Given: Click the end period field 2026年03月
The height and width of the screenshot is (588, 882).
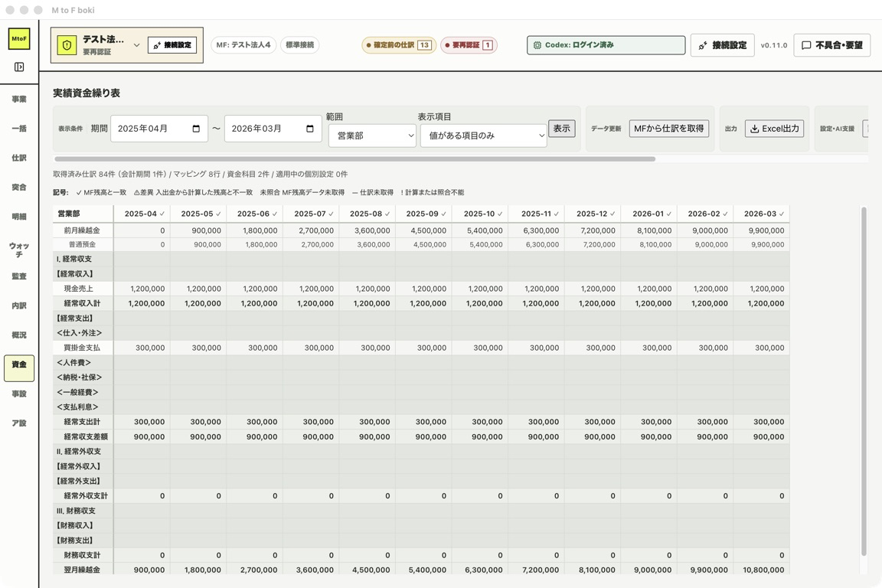Looking at the screenshot, I should click(273, 129).
